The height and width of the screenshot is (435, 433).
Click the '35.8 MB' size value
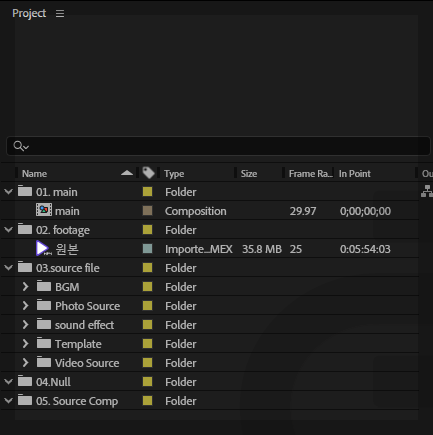[x=262, y=249]
